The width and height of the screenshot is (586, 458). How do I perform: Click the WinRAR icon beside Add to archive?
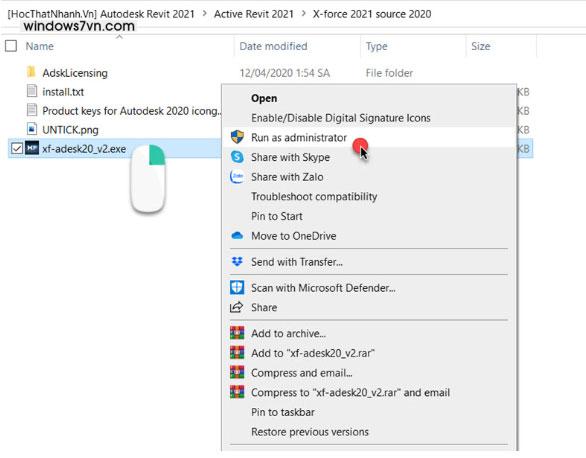[x=237, y=333]
